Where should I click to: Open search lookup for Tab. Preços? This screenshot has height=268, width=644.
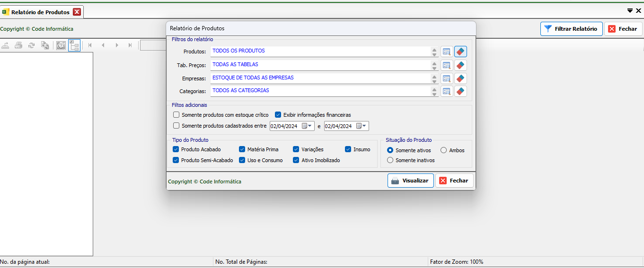pos(447,65)
